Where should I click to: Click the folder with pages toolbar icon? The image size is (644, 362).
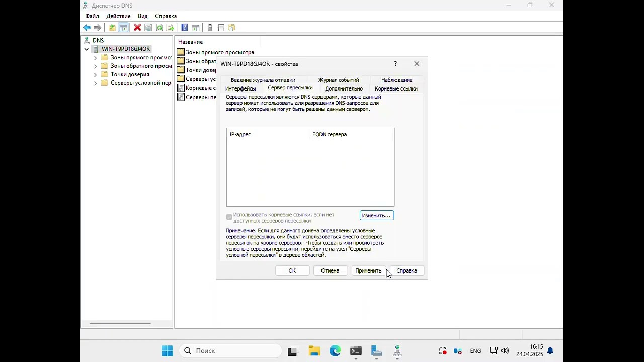(x=231, y=28)
